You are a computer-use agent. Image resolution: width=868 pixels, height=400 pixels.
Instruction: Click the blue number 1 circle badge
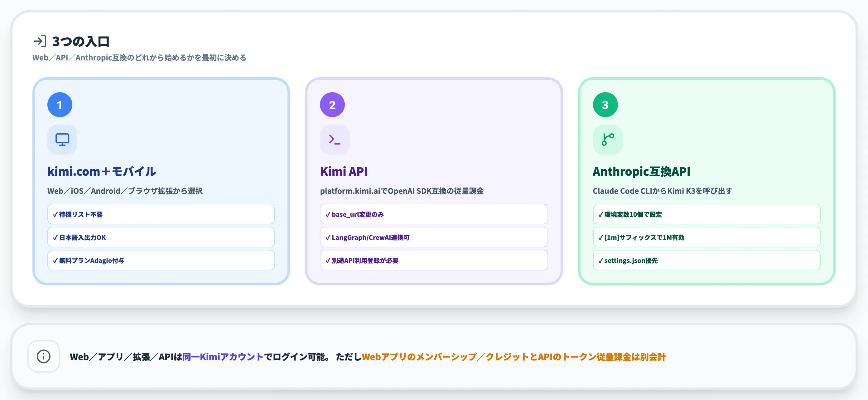point(60,105)
